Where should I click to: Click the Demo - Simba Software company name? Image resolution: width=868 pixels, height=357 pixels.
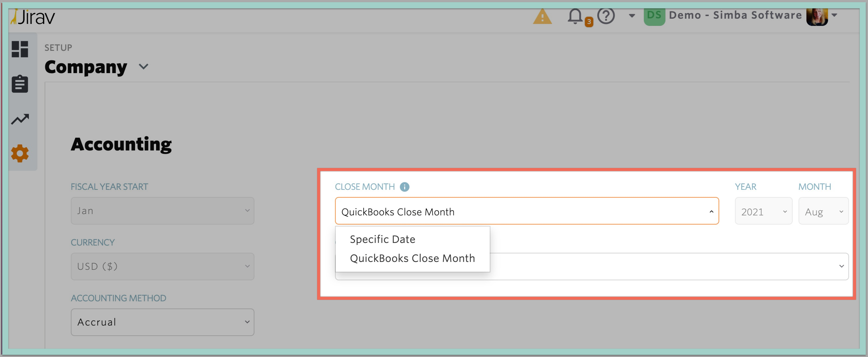(735, 15)
